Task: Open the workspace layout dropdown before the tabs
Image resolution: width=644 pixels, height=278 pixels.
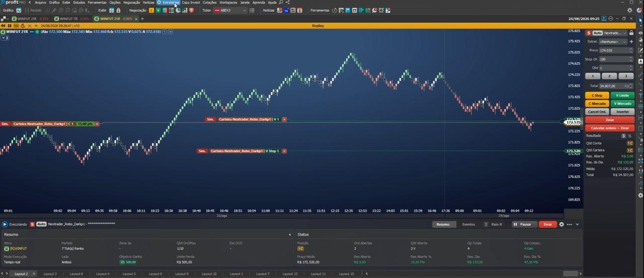Action: (5, 19)
